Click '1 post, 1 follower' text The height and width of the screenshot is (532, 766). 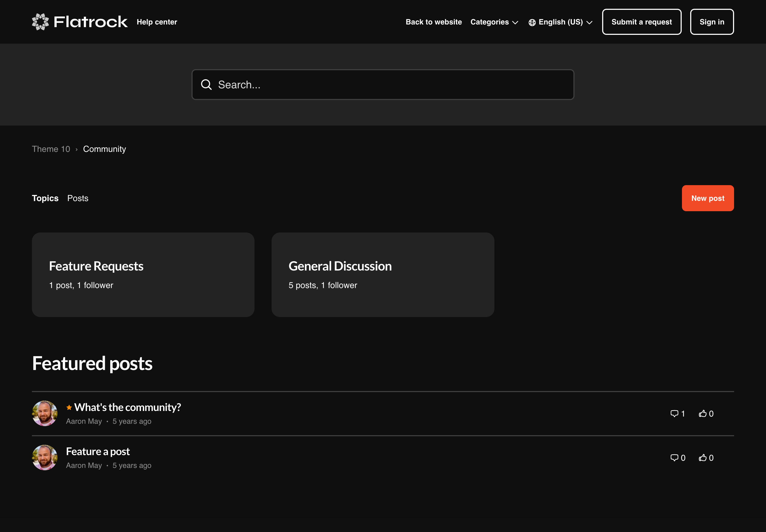pos(81,285)
